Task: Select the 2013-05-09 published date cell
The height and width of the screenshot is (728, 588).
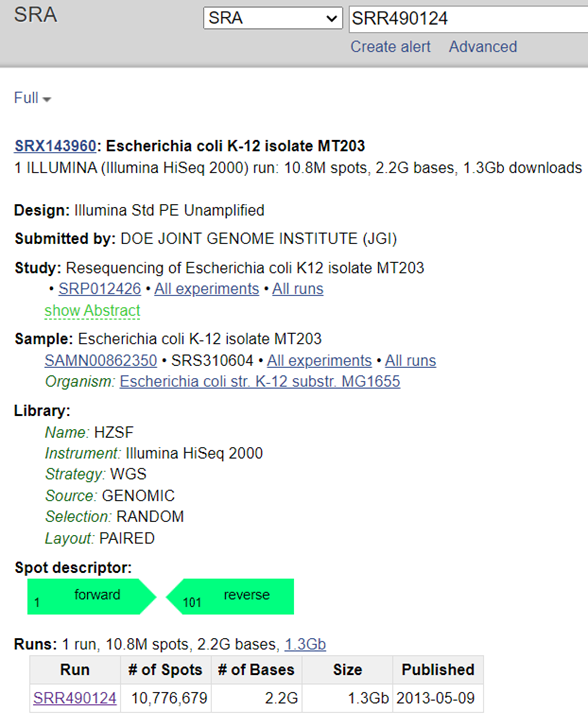Action: point(438,698)
